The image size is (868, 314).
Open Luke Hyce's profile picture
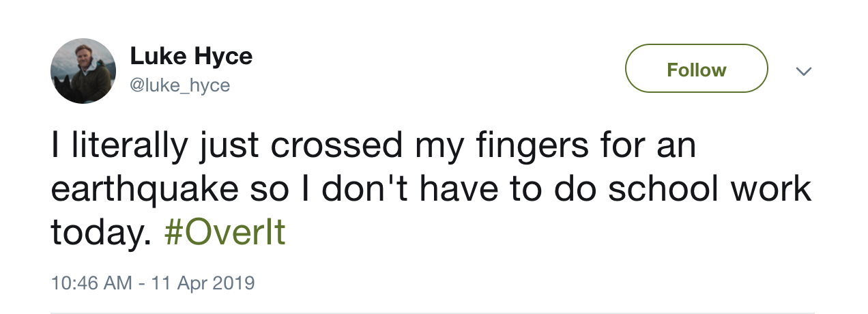pyautogui.click(x=83, y=71)
